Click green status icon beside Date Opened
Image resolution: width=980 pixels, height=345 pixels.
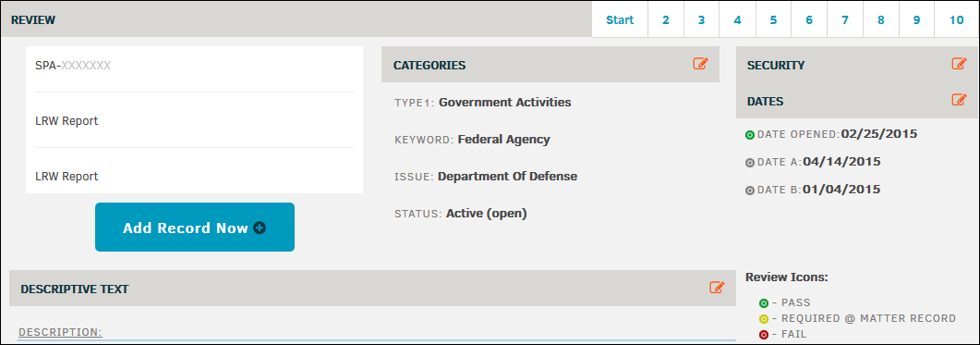[750, 135]
